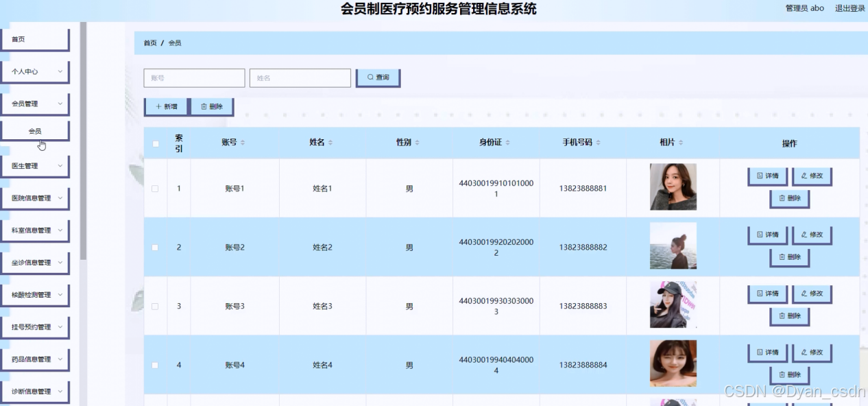Sort the 性别 column by its arrows
This screenshot has height=406, width=868.
(417, 143)
